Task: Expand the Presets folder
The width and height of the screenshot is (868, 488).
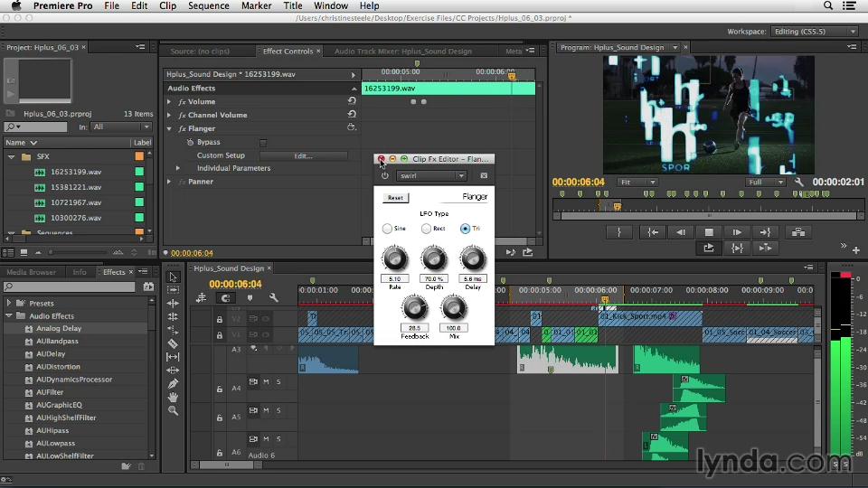Action: click(9, 304)
